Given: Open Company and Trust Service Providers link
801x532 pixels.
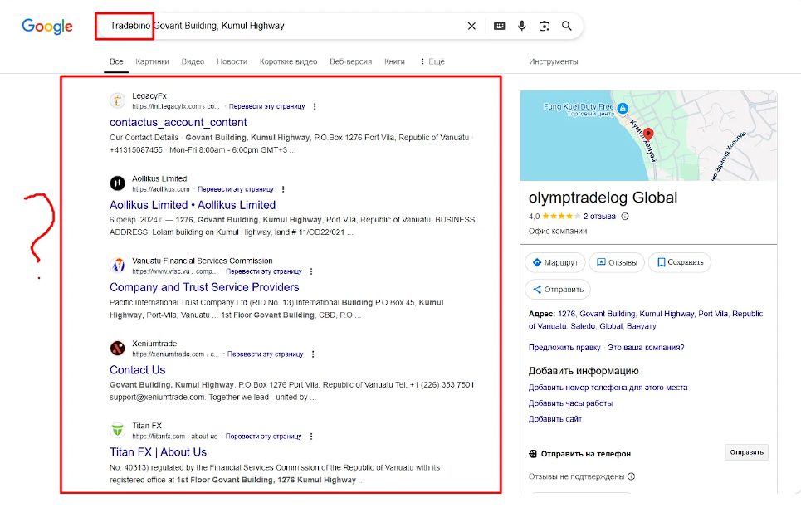Looking at the screenshot, I should pos(204,287).
